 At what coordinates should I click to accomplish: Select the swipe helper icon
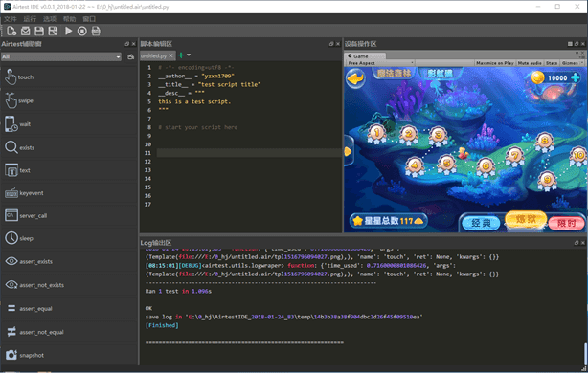point(11,100)
